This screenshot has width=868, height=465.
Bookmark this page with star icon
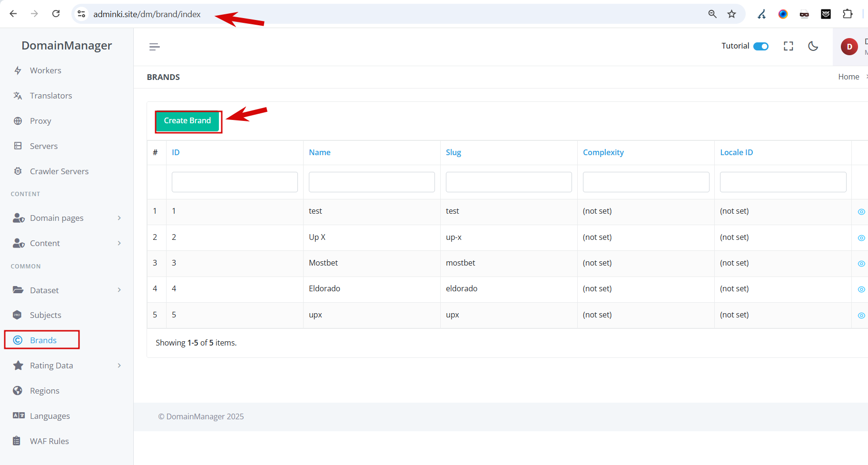click(x=732, y=14)
